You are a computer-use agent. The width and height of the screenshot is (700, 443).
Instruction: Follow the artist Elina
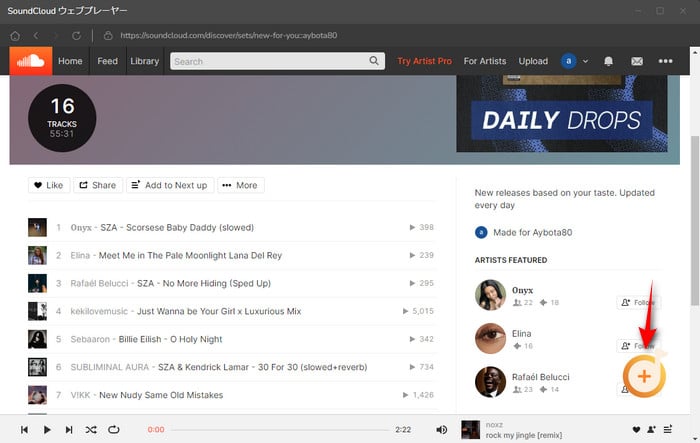click(638, 346)
